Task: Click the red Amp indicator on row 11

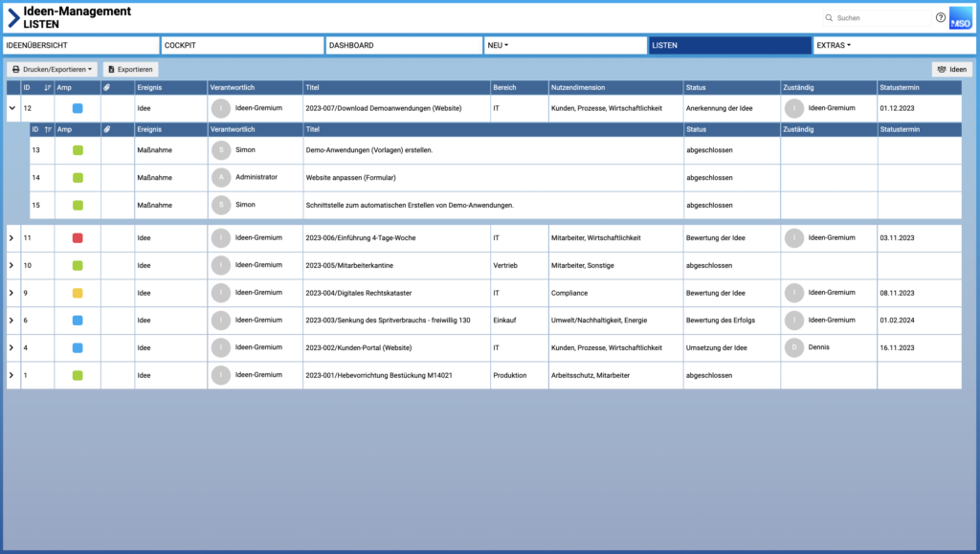Action: click(x=78, y=237)
